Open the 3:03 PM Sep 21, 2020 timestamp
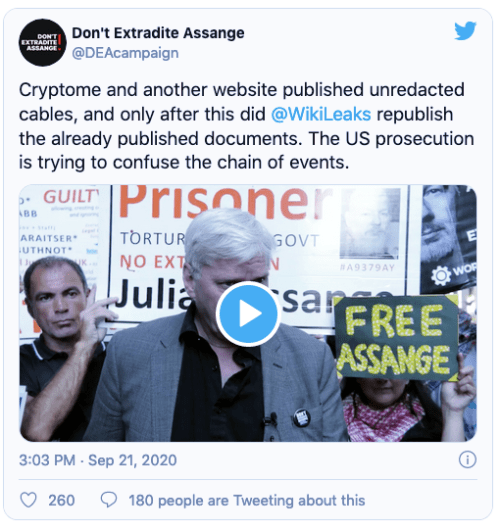 (x=98, y=460)
